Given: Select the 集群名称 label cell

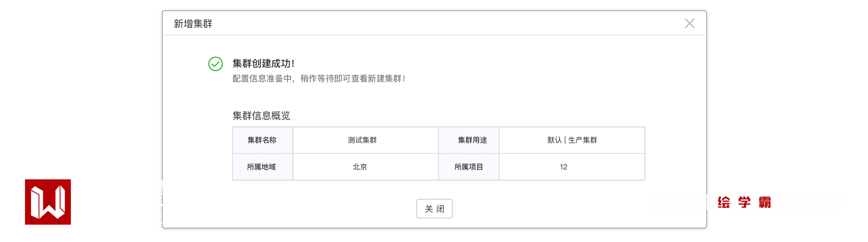Looking at the screenshot, I should tap(262, 140).
